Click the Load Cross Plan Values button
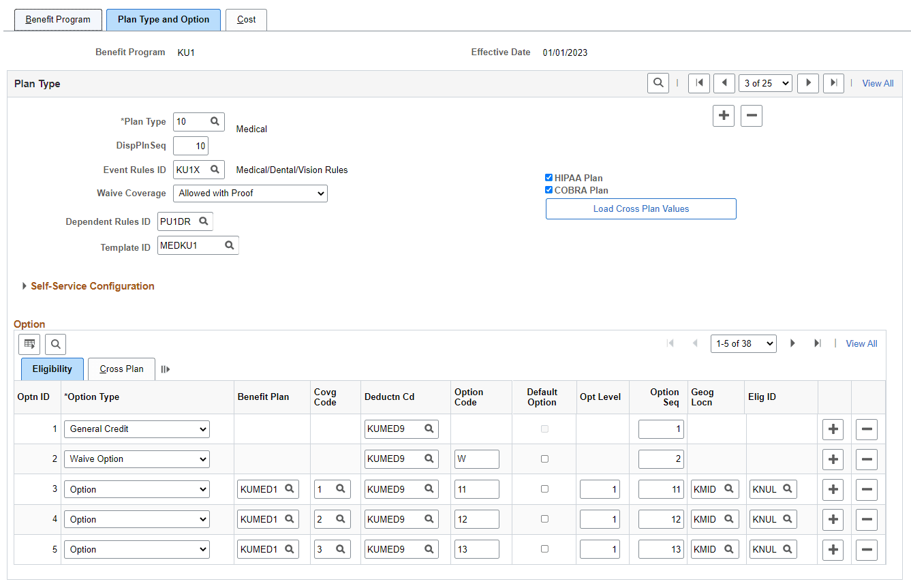Screen dimensions: 911x588 click(x=640, y=208)
